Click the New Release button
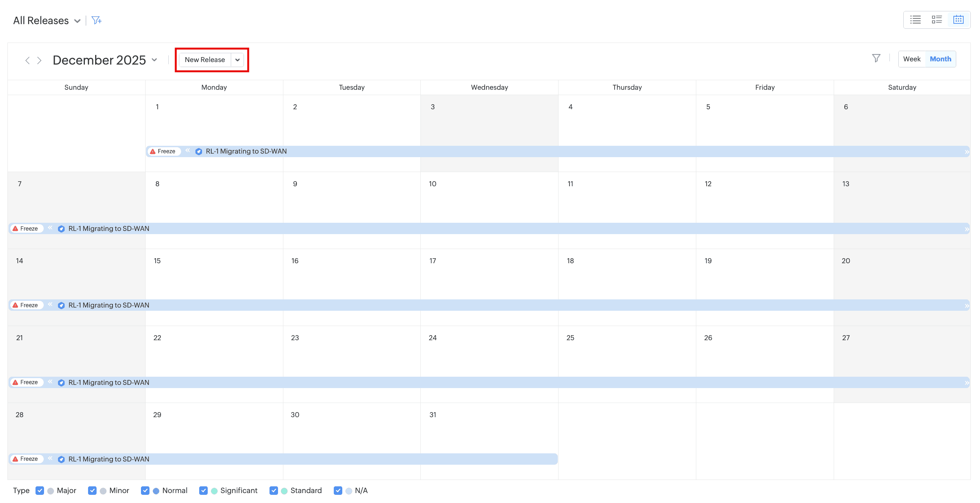 [x=205, y=60]
